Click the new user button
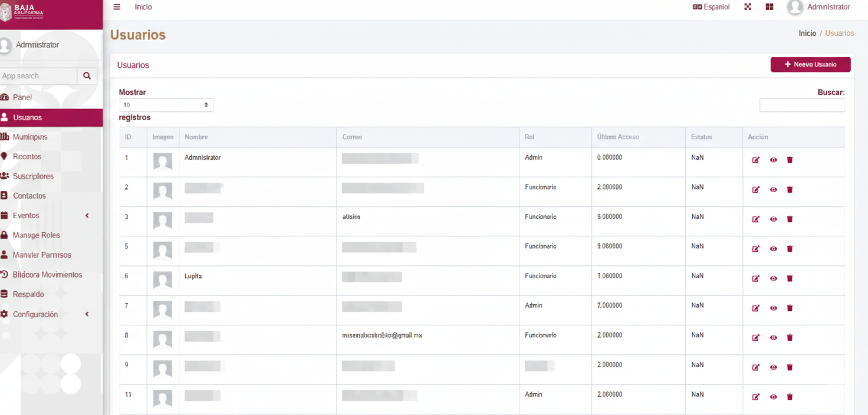This screenshot has width=868, height=415. pyautogui.click(x=810, y=65)
